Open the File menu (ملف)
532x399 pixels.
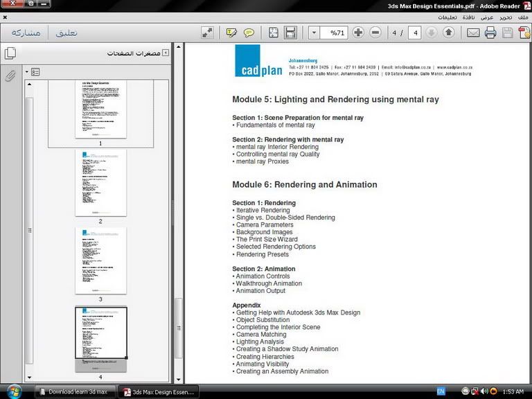pos(523,17)
